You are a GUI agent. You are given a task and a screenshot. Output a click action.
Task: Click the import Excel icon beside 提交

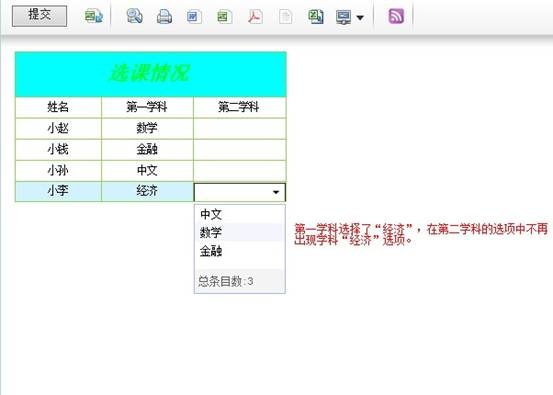(x=94, y=16)
